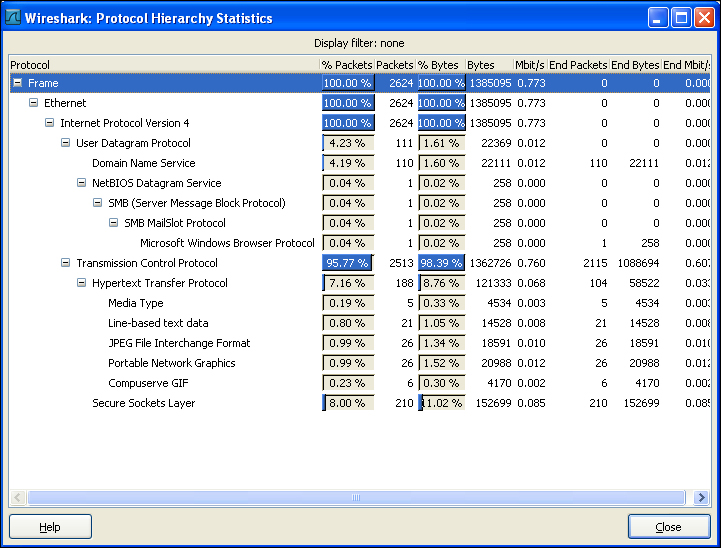Click the scroll left arrow
This screenshot has width=721, height=548.
pyautogui.click(x=17, y=497)
